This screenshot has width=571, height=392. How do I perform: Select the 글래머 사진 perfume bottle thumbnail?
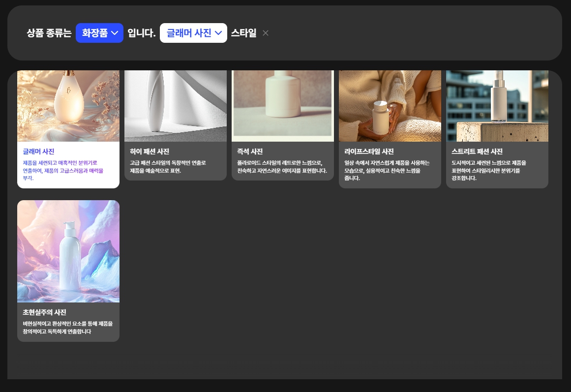tap(68, 106)
